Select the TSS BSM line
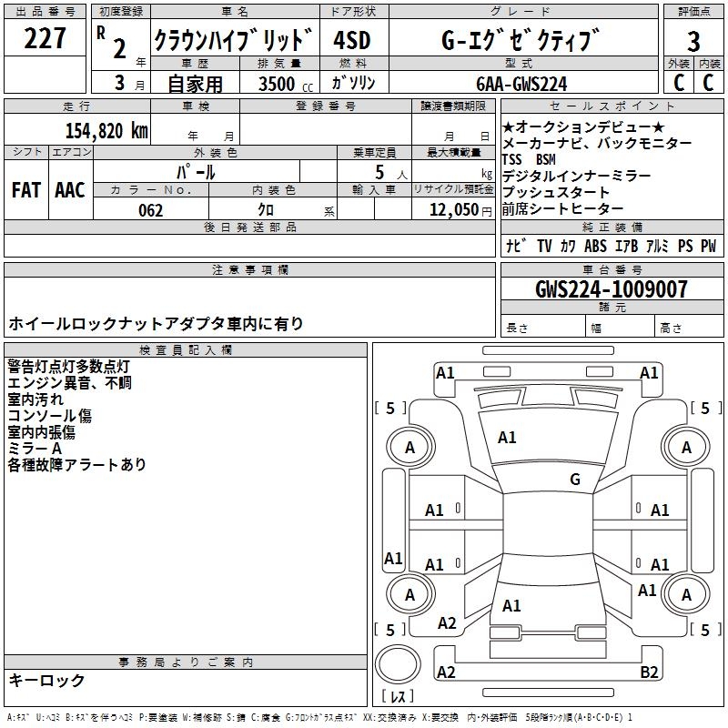Viewport: 728px width, 728px height. pyautogui.click(x=529, y=159)
